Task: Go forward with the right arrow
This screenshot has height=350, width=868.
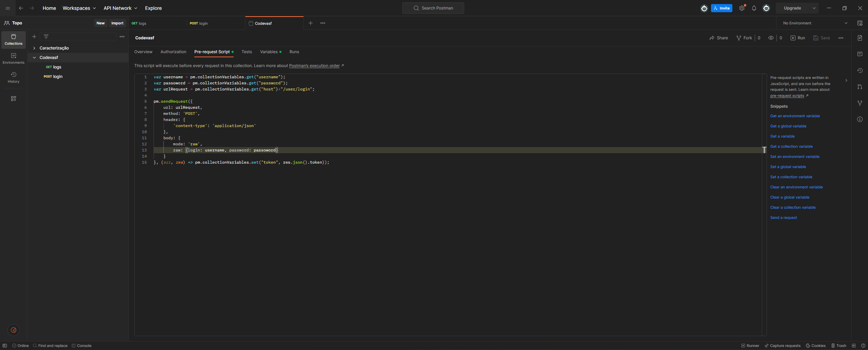Action: tap(32, 8)
